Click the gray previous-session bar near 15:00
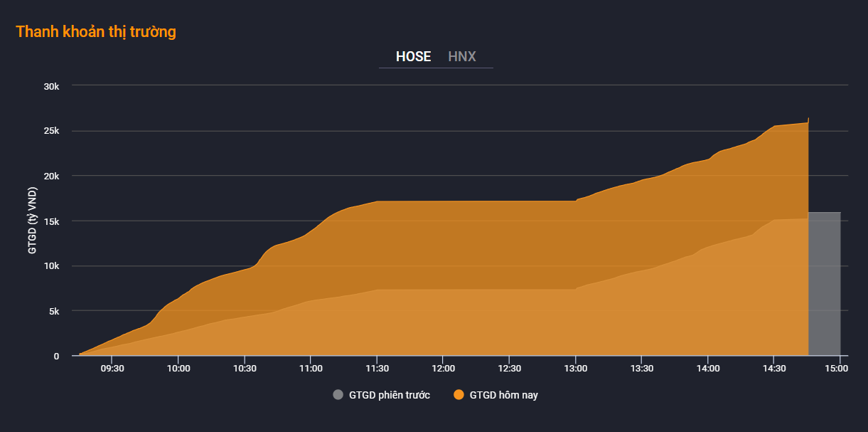 click(x=825, y=285)
